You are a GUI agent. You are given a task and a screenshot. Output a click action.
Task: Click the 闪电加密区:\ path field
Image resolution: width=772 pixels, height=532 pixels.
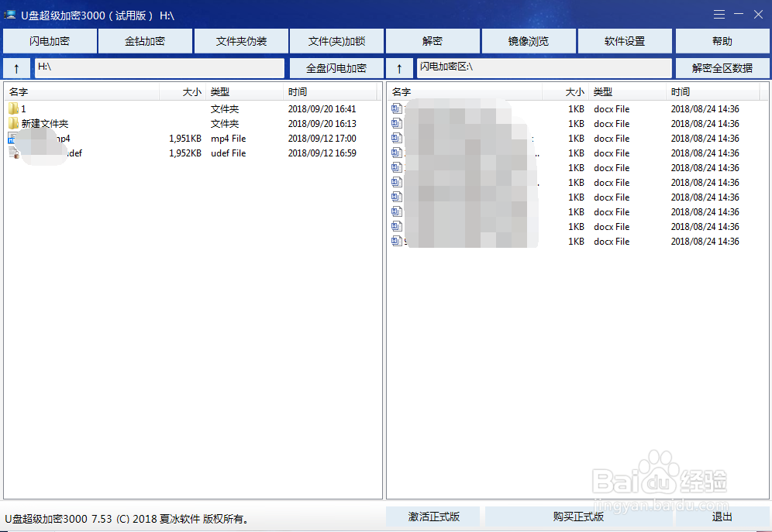coord(544,68)
